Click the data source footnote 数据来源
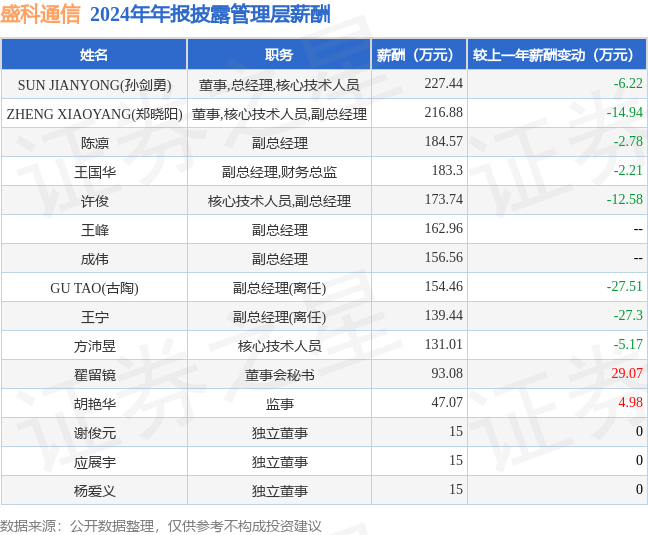The width and height of the screenshot is (648, 535). coord(160,526)
